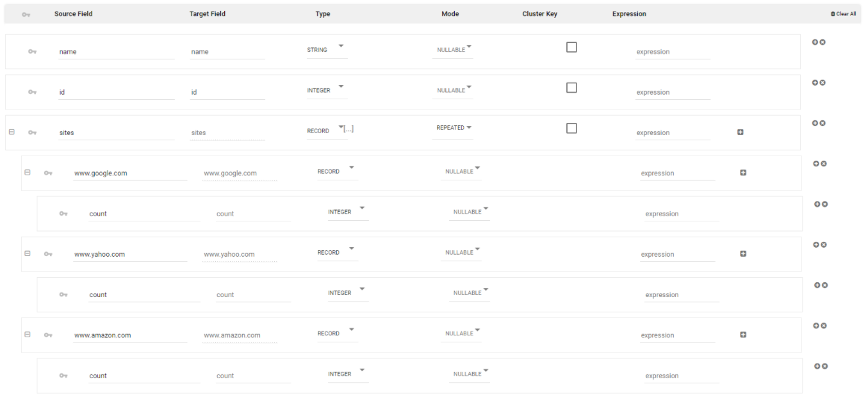Click the Clear All button
868x400 pixels.
843,14
